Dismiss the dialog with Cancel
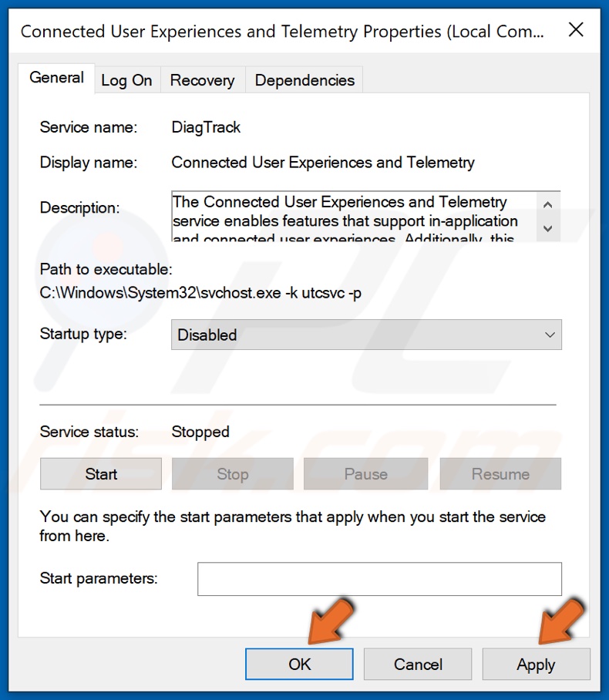The height and width of the screenshot is (700, 609). 418,664
